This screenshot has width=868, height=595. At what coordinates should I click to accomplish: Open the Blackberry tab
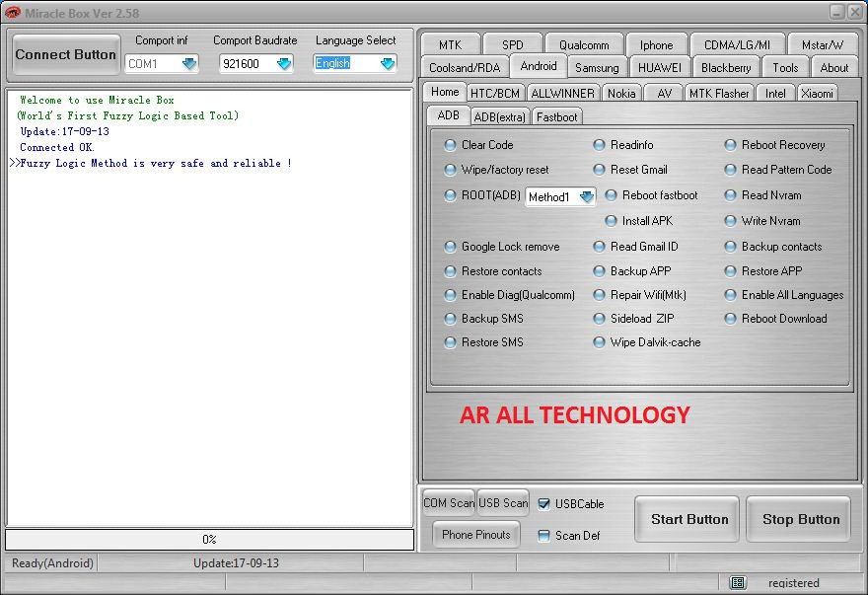click(x=726, y=67)
